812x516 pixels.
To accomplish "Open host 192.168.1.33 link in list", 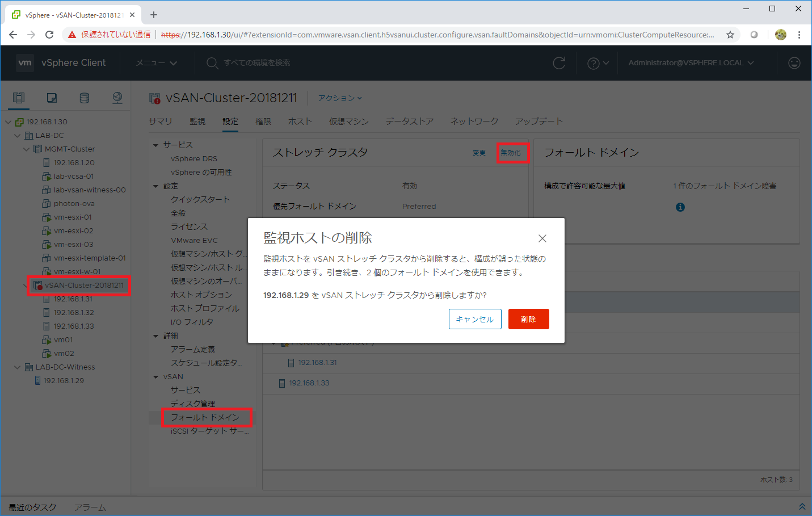I will tap(309, 383).
